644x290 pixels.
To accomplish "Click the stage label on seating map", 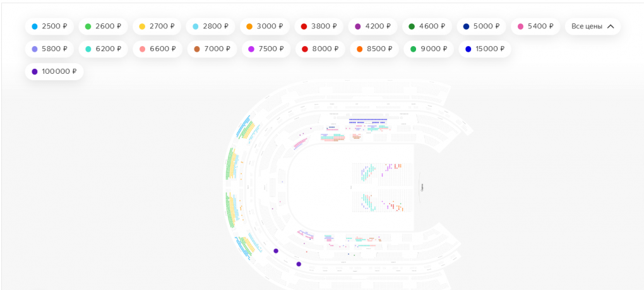I will [x=422, y=187].
